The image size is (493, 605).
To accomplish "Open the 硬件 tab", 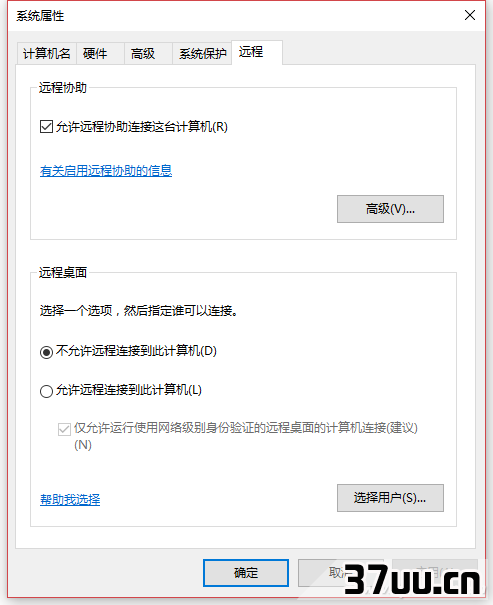I will (100, 53).
